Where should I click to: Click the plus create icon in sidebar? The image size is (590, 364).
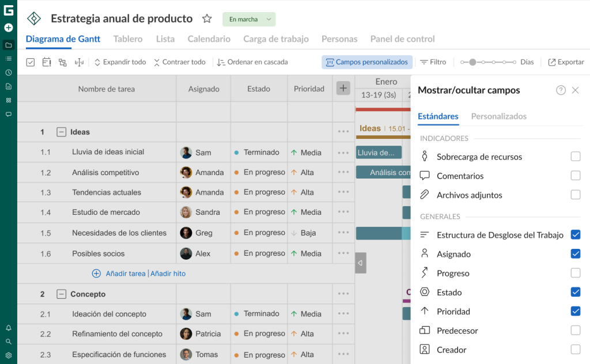point(9,28)
